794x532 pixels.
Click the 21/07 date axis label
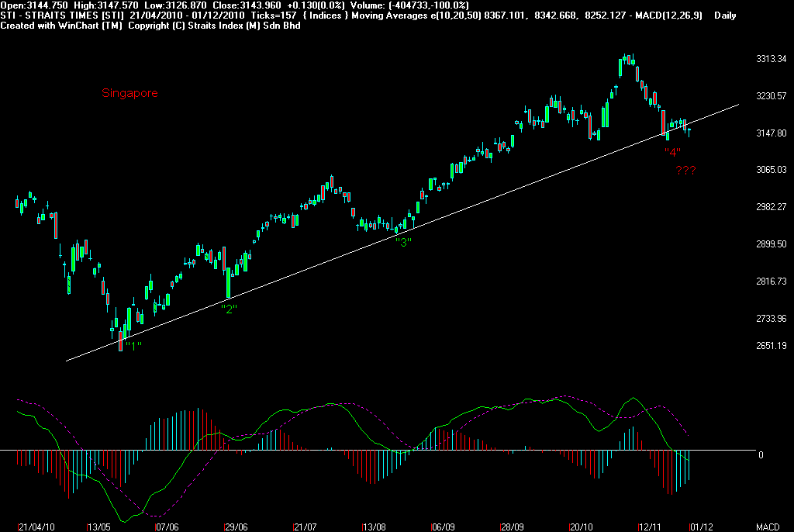[306, 527]
